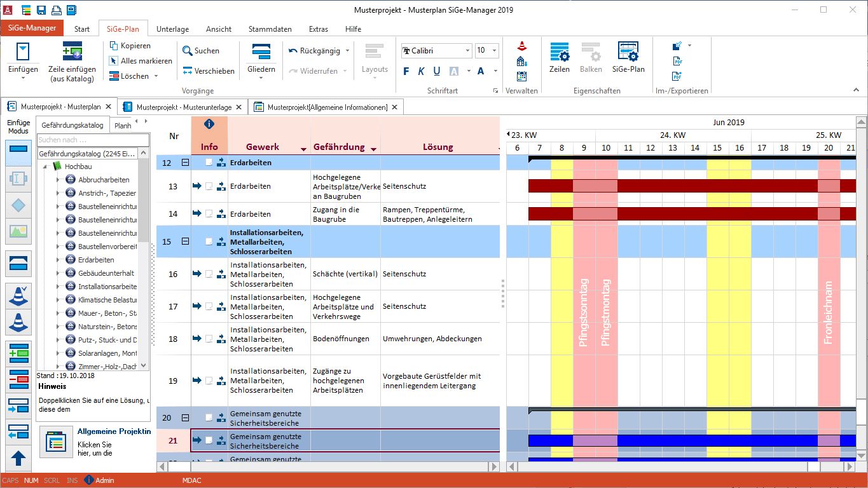
Task: Click the red traffic cone icon in Verwalten
Action: point(521,46)
